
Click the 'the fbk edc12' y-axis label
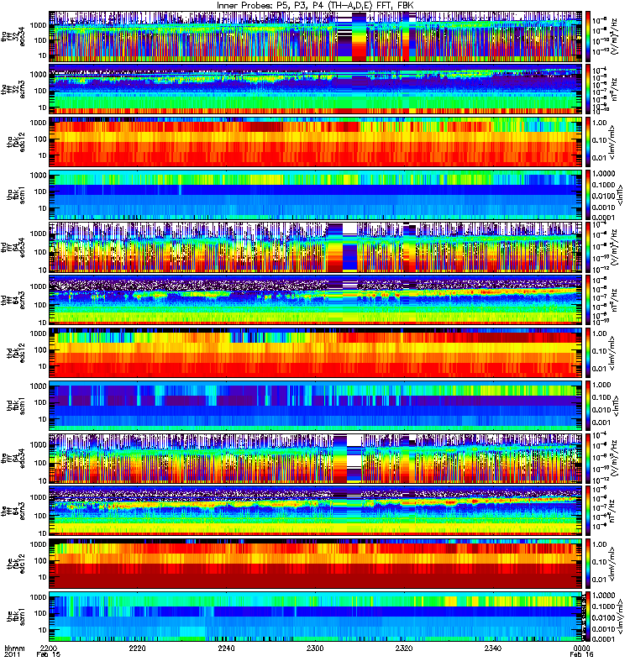click(16, 564)
